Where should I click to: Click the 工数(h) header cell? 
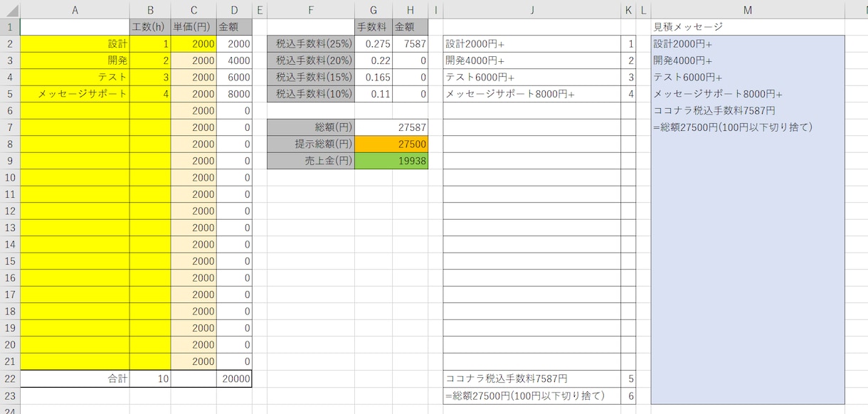(x=150, y=27)
